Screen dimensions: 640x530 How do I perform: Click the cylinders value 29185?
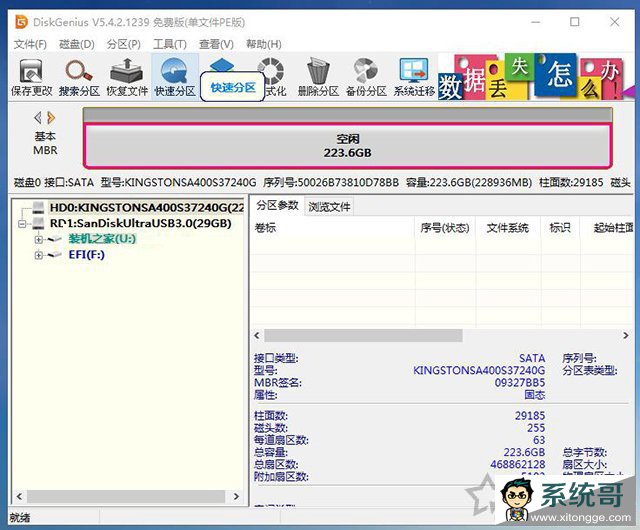(x=530, y=416)
